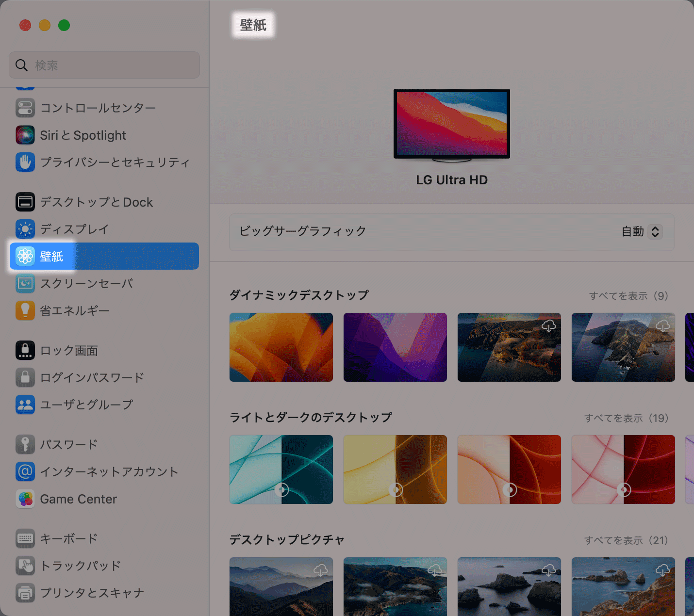Image resolution: width=694 pixels, height=616 pixels.
Task: Select the purple Monterey dynamic wallpaper
Action: pyautogui.click(x=395, y=347)
